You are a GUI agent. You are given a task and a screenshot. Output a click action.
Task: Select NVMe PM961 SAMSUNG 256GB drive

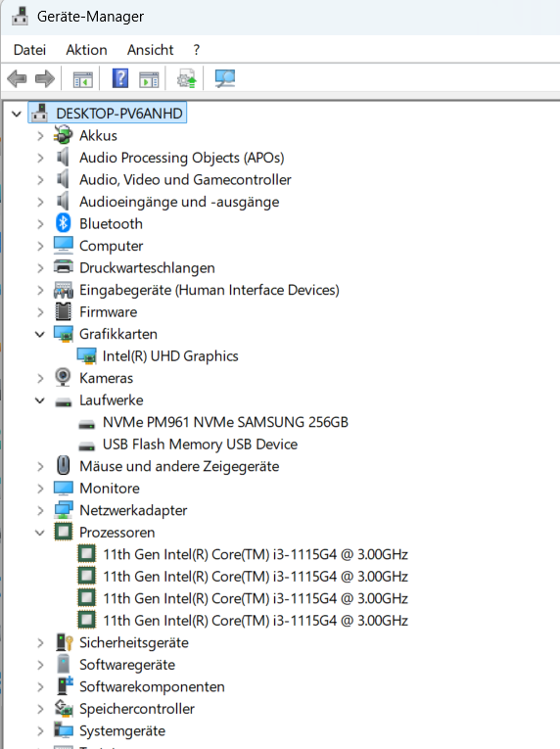[x=225, y=422]
